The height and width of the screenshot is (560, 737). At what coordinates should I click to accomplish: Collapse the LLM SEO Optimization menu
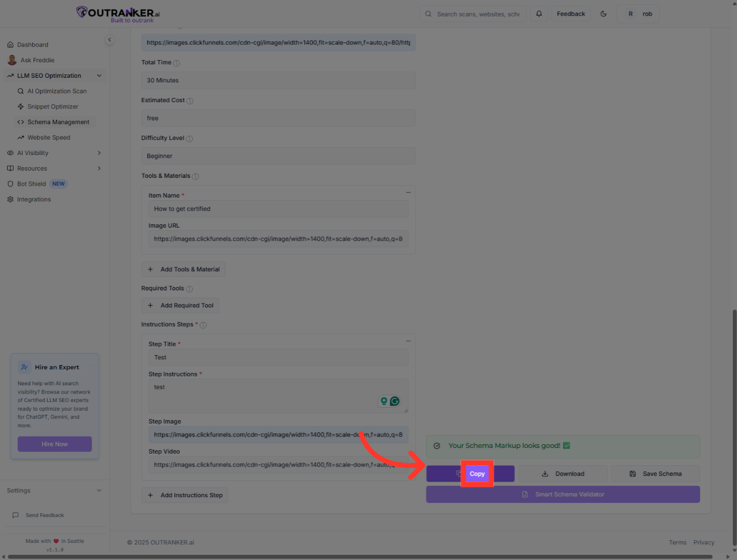point(99,76)
